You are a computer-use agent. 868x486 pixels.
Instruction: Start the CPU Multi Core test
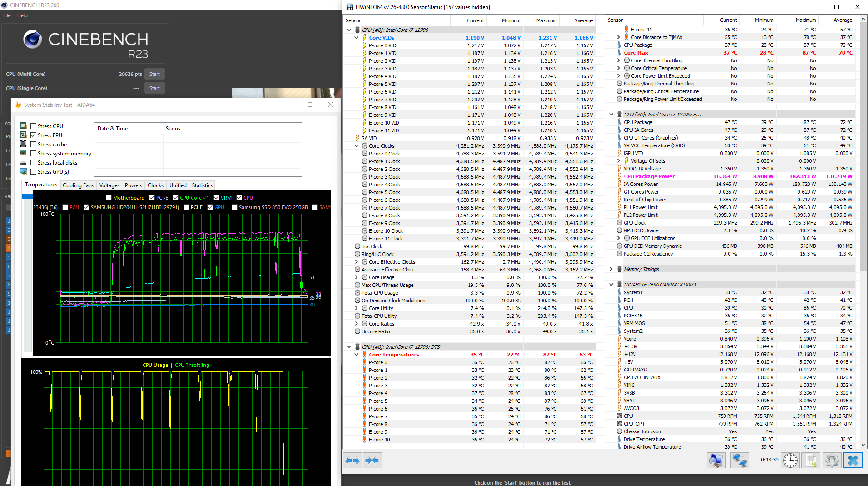tap(154, 74)
